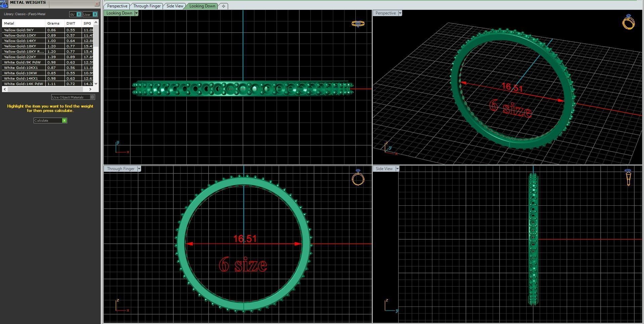Click the 16.51 dimension in Through Finger view

[x=245, y=239]
